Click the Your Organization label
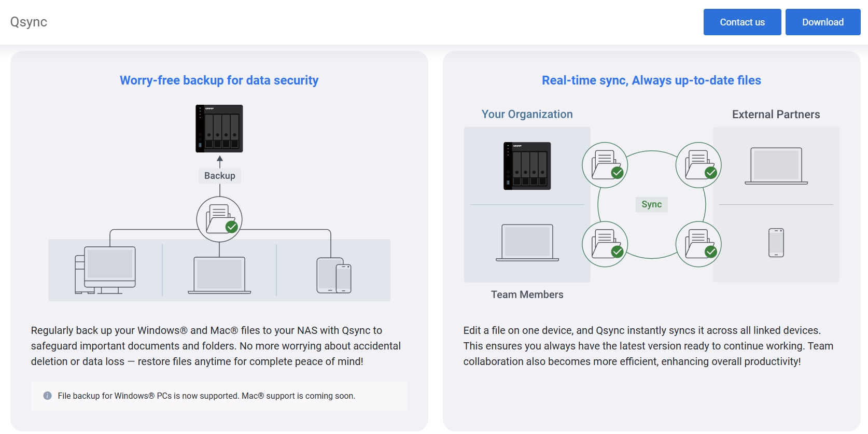 (527, 114)
